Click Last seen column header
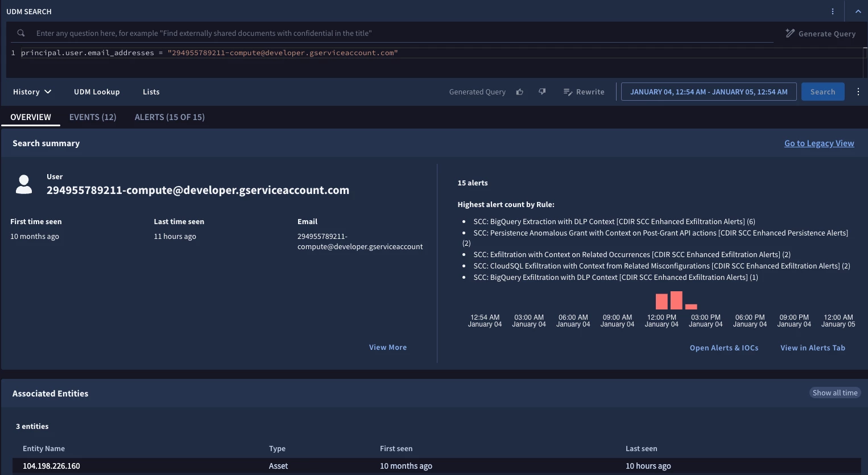This screenshot has width=868, height=475. tap(641, 448)
